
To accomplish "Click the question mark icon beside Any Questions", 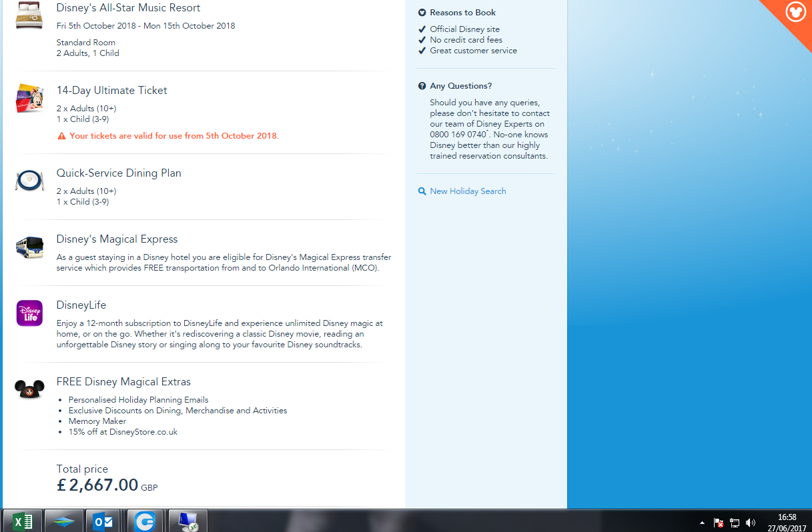I will (x=422, y=86).
